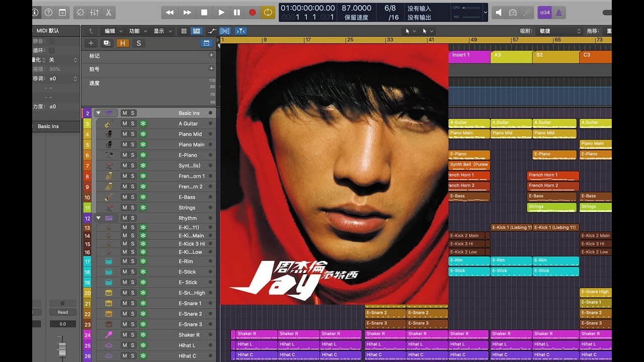This screenshot has height=362, width=644.
Task: Click the red Record button
Action: pyautogui.click(x=253, y=12)
